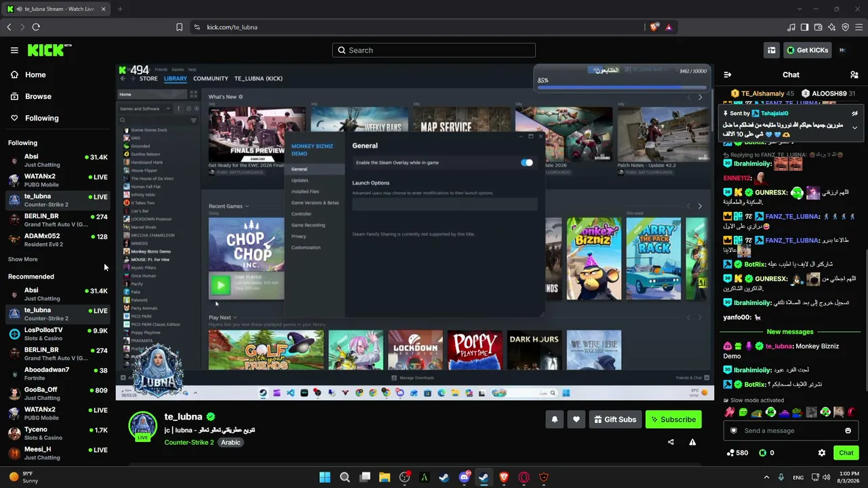Follow te_lubna with the heart button
Image resolution: width=868 pixels, height=488 pixels.
(x=576, y=420)
